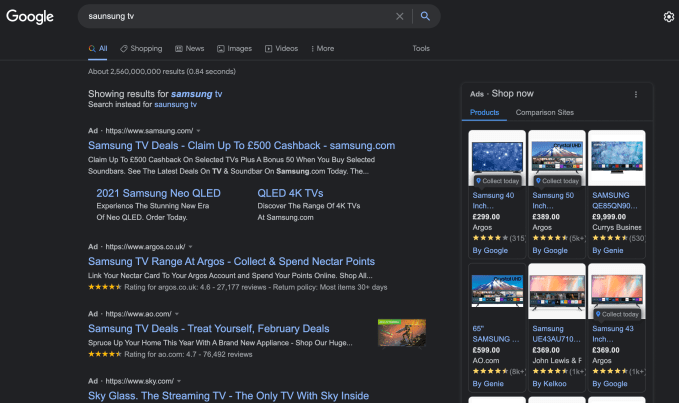Click 'By Genie' under Currys Business listing
679x403 pixels.
pos(608,251)
